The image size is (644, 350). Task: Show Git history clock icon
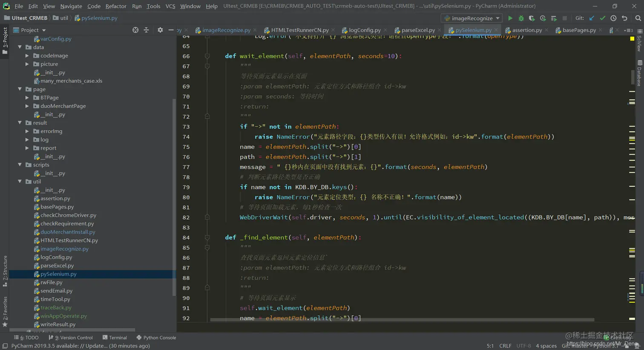[613, 18]
